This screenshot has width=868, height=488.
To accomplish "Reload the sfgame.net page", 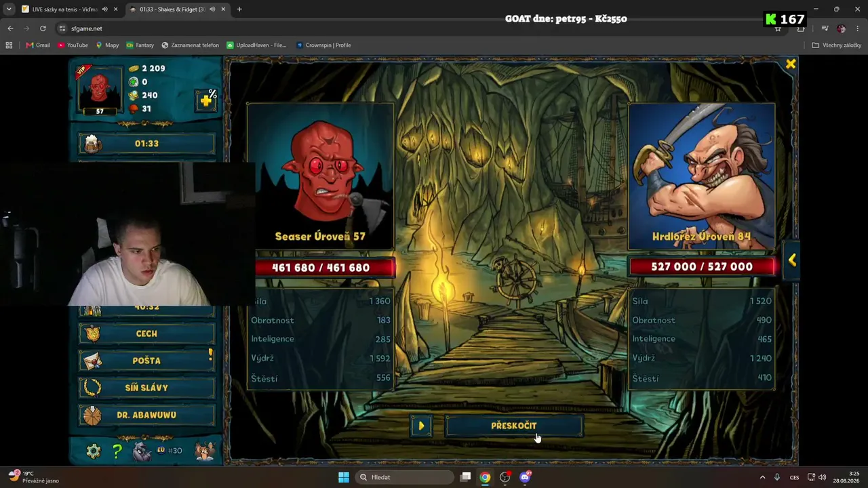I will pyautogui.click(x=43, y=28).
